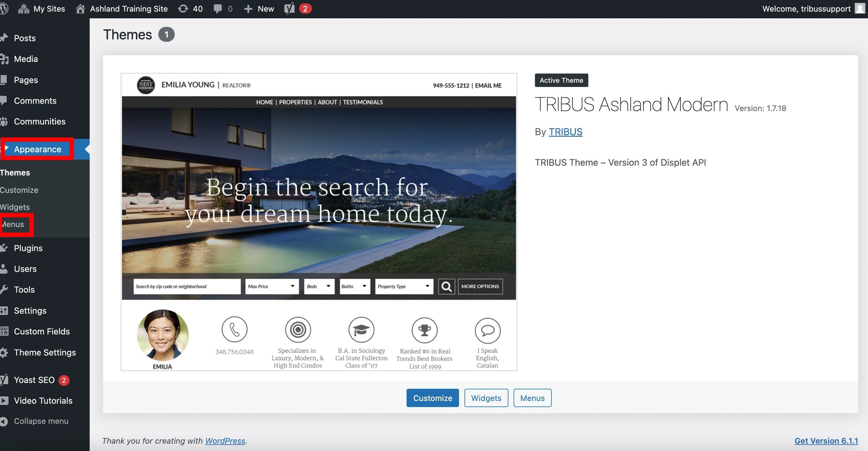The width and height of the screenshot is (868, 451).
Task: Click the Settings sliders icon
Action: [x=4, y=310]
